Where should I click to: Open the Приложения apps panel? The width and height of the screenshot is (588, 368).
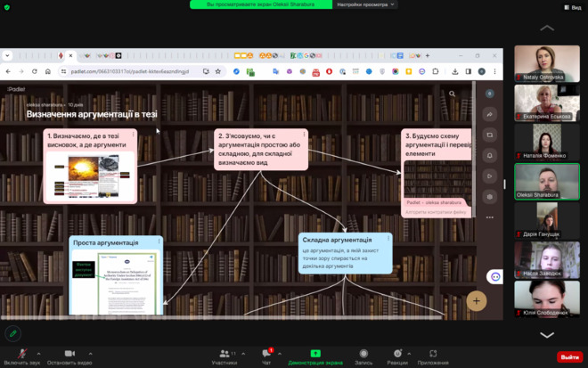[x=433, y=356]
